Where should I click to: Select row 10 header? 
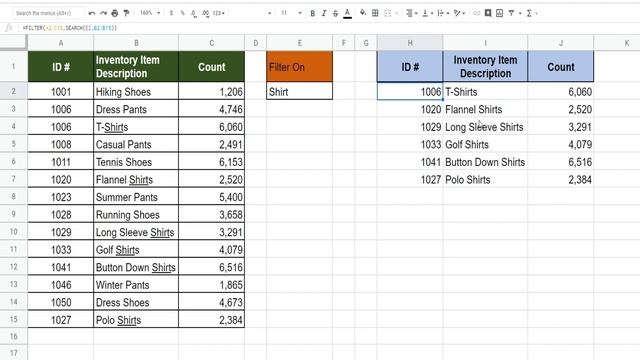13,232
